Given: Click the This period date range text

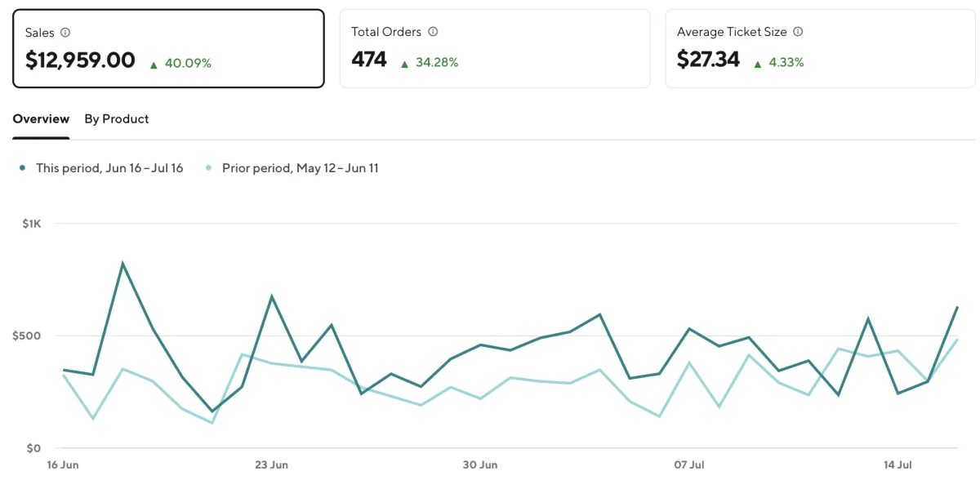Looking at the screenshot, I should (x=110, y=168).
